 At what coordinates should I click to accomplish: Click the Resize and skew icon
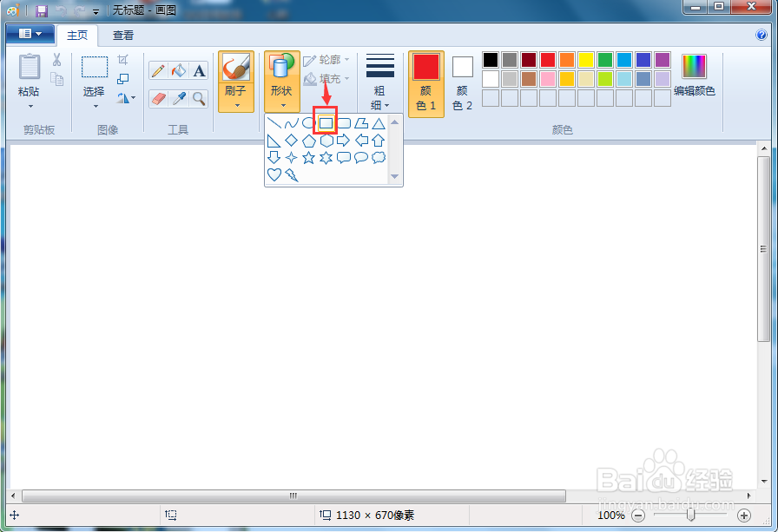[122, 79]
